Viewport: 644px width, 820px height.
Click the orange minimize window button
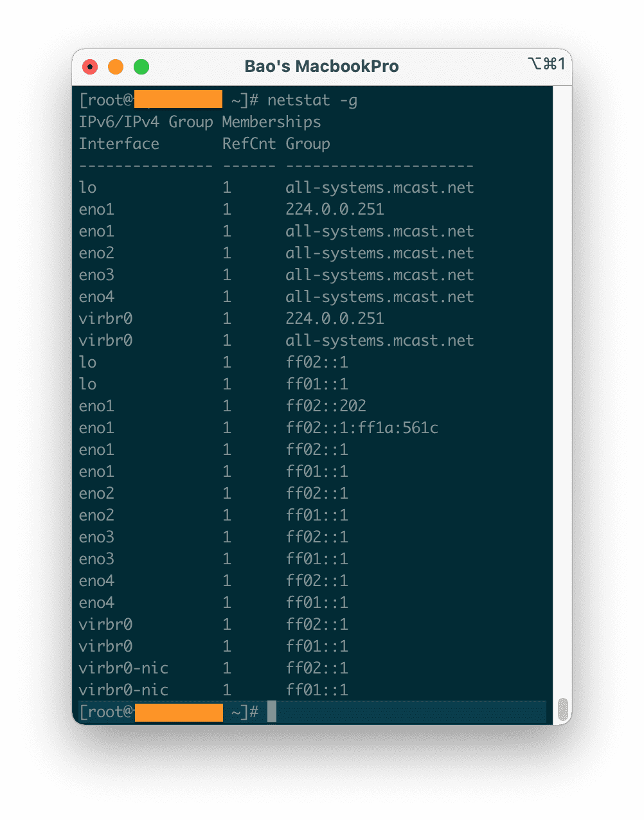[x=116, y=67]
